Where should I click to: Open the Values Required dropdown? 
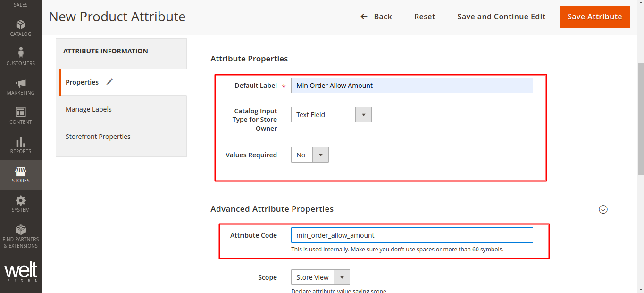click(310, 155)
